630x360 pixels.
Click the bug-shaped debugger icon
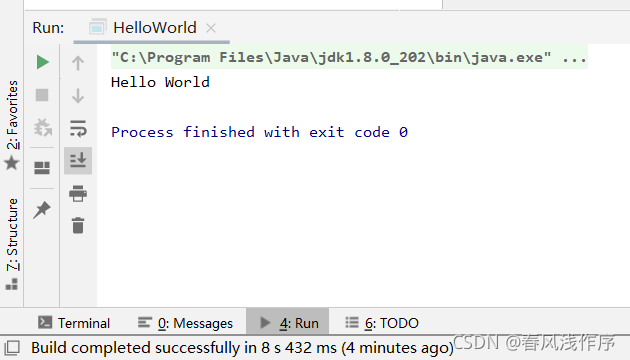(42, 127)
